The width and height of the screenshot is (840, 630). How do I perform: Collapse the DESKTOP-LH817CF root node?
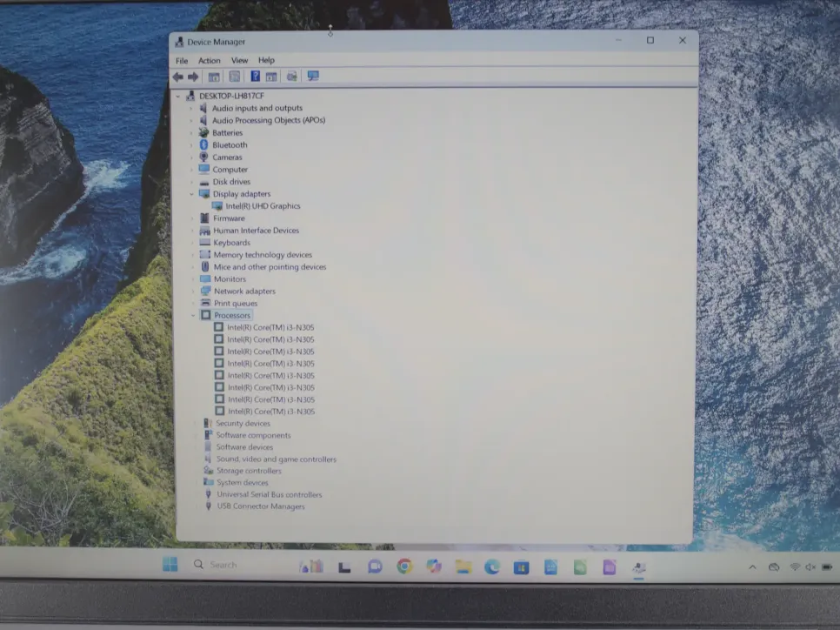tap(178, 96)
